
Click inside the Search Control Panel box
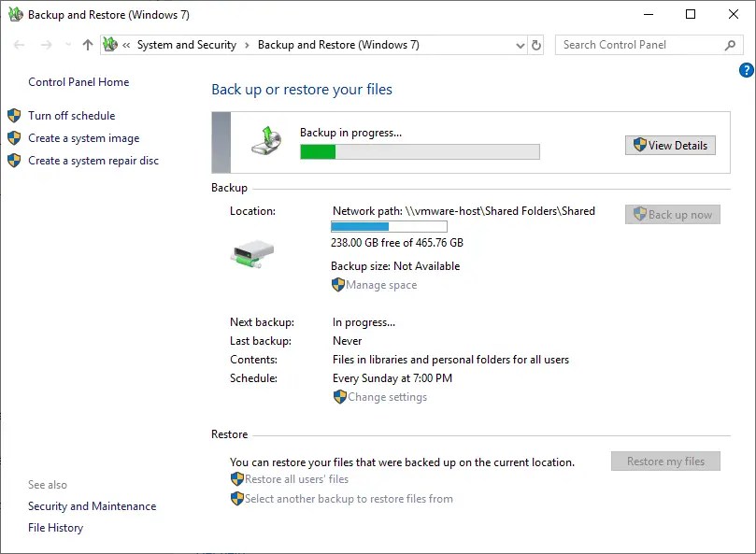[x=635, y=44]
